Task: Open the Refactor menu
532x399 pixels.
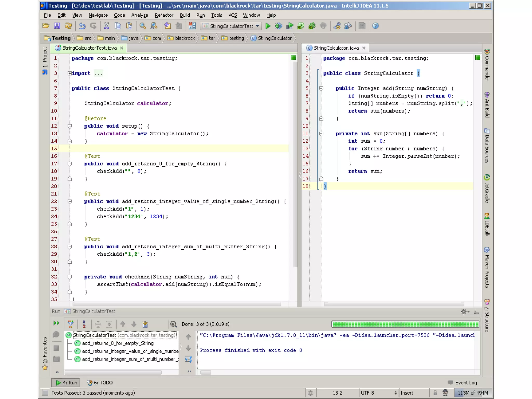Action: 164,15
